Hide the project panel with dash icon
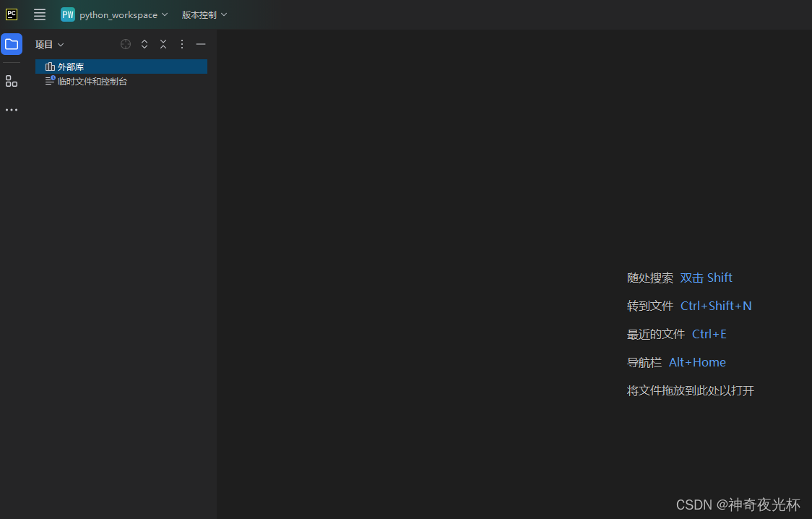 pyautogui.click(x=201, y=44)
